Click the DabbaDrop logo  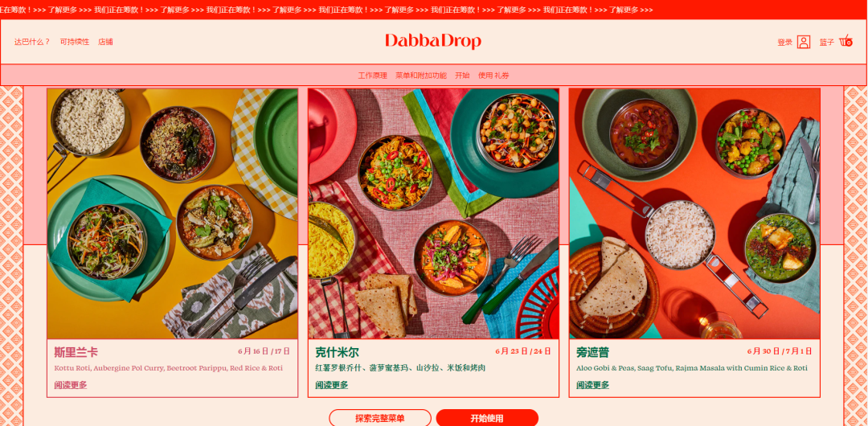pos(433,41)
